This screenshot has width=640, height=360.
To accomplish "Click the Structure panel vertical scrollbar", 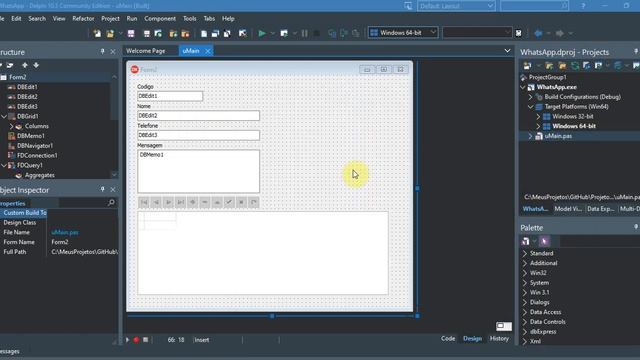I will click(114, 126).
